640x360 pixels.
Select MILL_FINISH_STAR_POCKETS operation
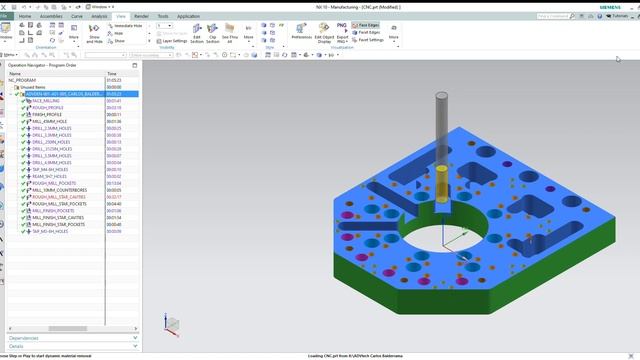(x=58, y=224)
